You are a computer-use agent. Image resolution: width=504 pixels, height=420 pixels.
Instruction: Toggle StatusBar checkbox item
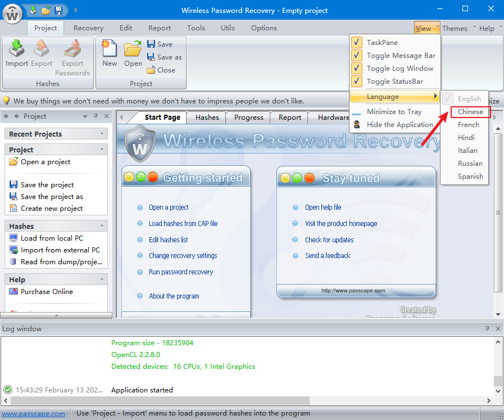[x=356, y=81]
